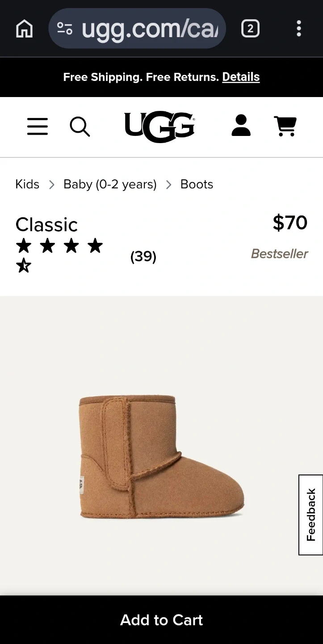Open the browser tab switcher showing 2
The image size is (323, 644).
coord(250,29)
